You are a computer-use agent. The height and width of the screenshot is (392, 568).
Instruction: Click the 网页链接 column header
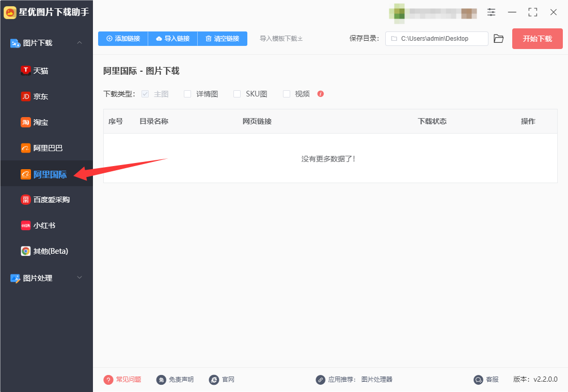[x=257, y=122]
